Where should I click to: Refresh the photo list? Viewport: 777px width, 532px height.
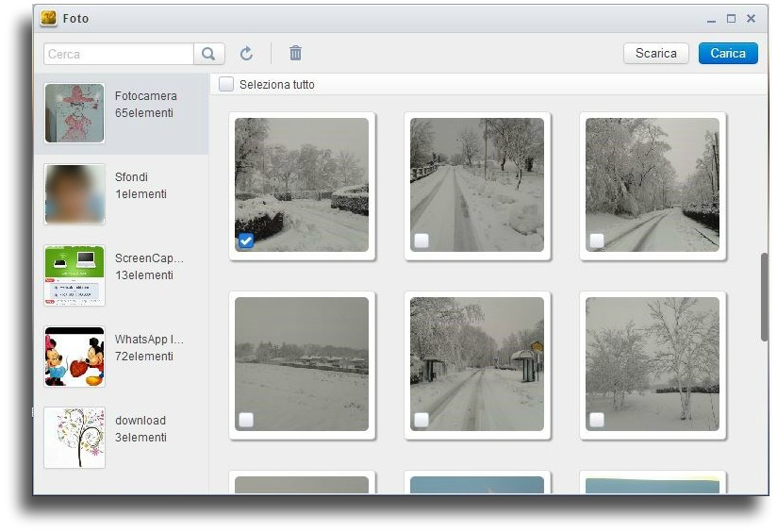pyautogui.click(x=246, y=53)
